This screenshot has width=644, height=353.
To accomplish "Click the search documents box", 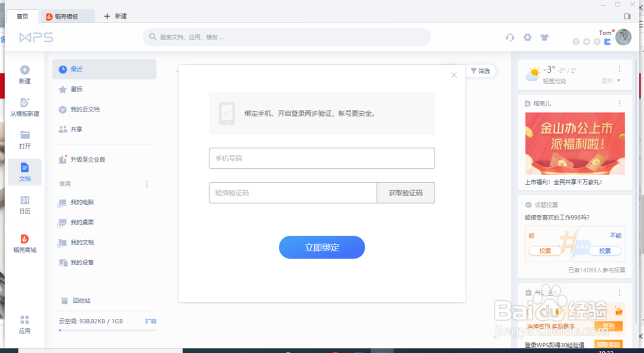I will click(287, 37).
